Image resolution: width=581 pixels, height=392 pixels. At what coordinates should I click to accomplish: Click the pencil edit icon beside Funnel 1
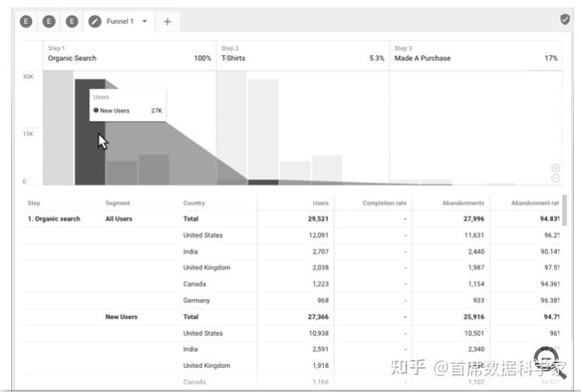(95, 22)
